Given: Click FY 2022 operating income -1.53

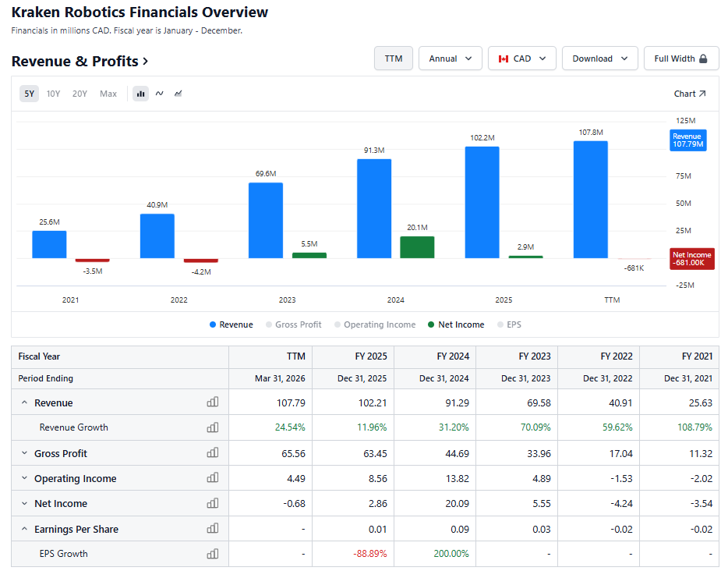Looking at the screenshot, I should [621, 479].
